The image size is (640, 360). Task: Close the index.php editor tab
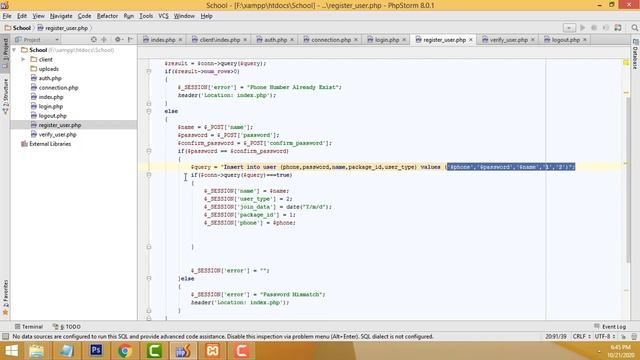(x=180, y=40)
